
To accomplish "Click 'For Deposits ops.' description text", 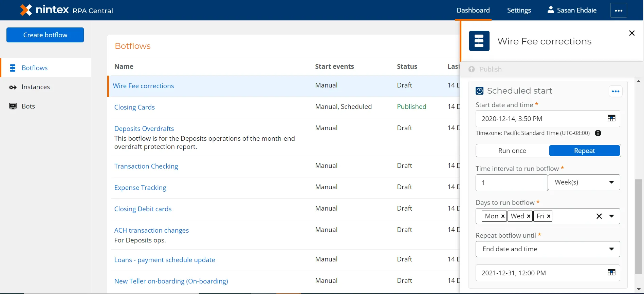I will pos(140,240).
